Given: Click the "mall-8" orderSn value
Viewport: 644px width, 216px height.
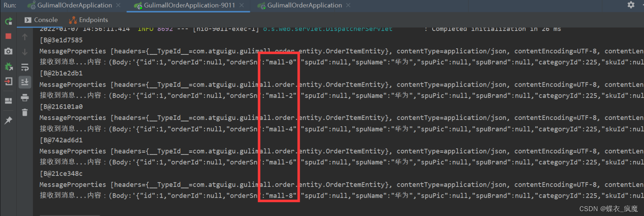Looking at the screenshot, I should click(281, 196).
